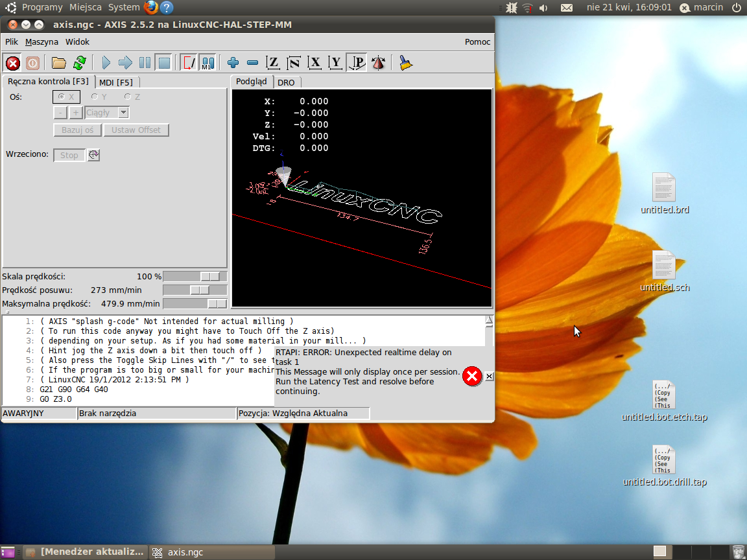The image size is (747, 560).
Task: Stop program execution
Action: click(164, 63)
